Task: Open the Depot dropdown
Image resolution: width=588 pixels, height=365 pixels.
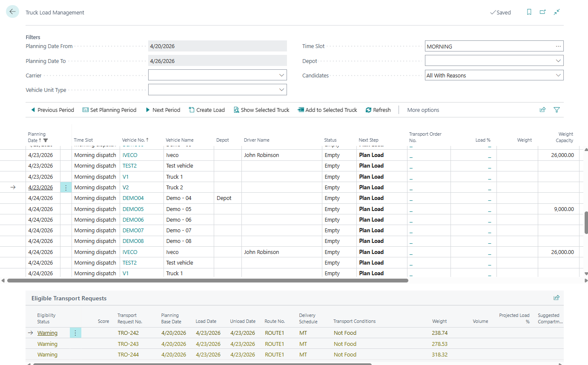Action: coord(558,60)
